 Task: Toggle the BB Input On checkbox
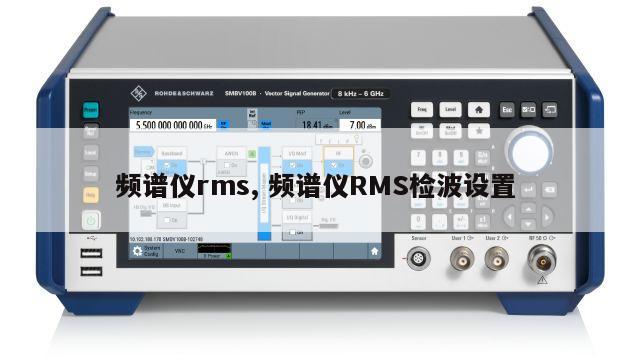point(167,220)
